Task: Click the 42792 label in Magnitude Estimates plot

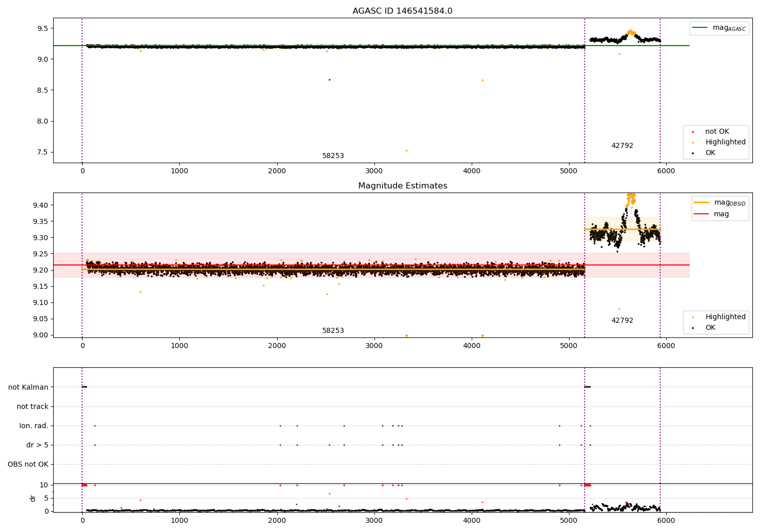Action: pyautogui.click(x=622, y=321)
